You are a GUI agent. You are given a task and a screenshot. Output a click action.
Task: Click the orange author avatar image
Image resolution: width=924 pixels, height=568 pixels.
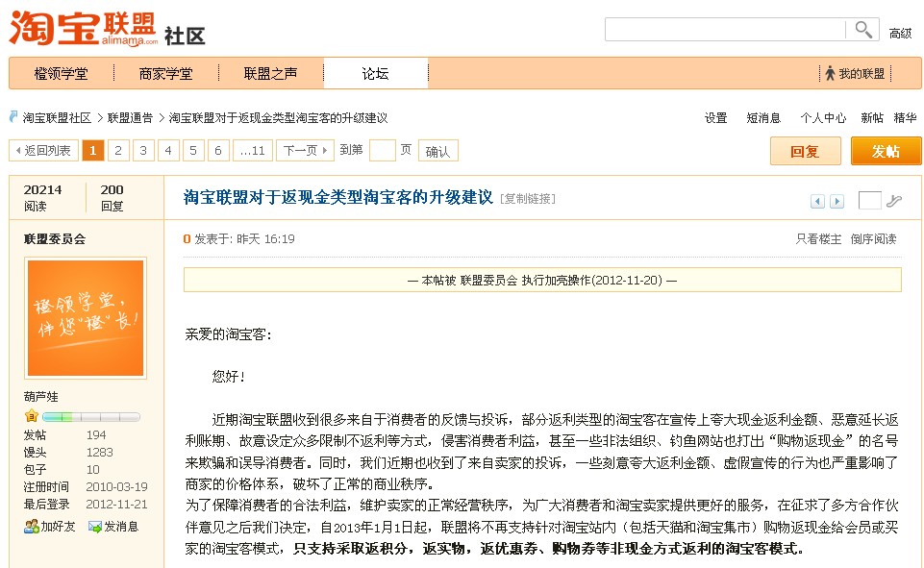click(x=86, y=317)
